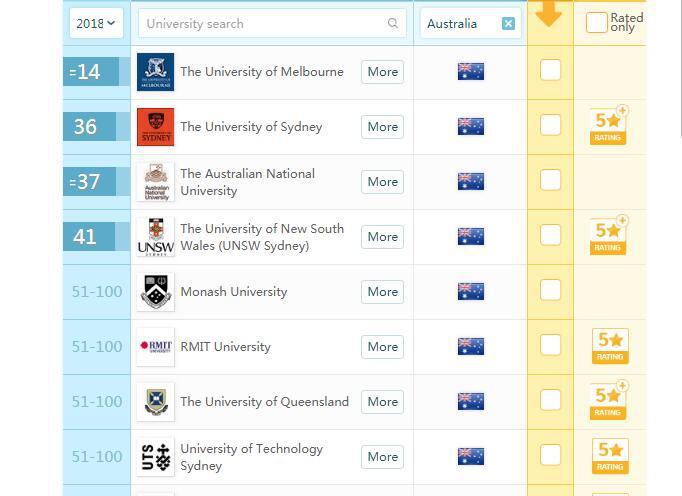Click the UNSW Sydney logo
682x496 pixels.
(155, 237)
